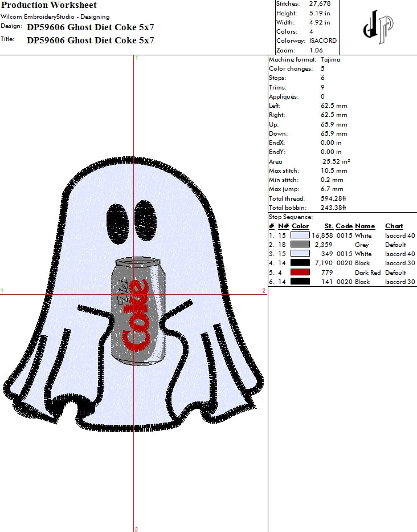417x532 pixels.
Task: Click the ghost's right eye
Action: [x=146, y=220]
